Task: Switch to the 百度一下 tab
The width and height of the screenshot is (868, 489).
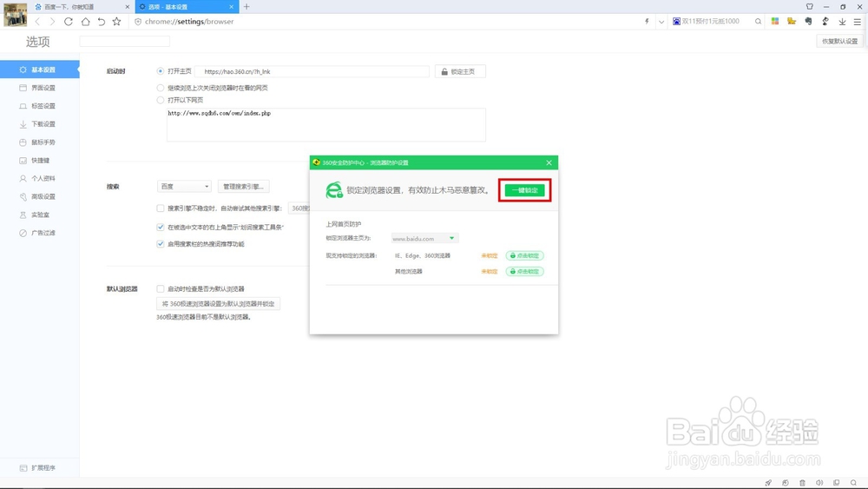Action: [x=82, y=7]
